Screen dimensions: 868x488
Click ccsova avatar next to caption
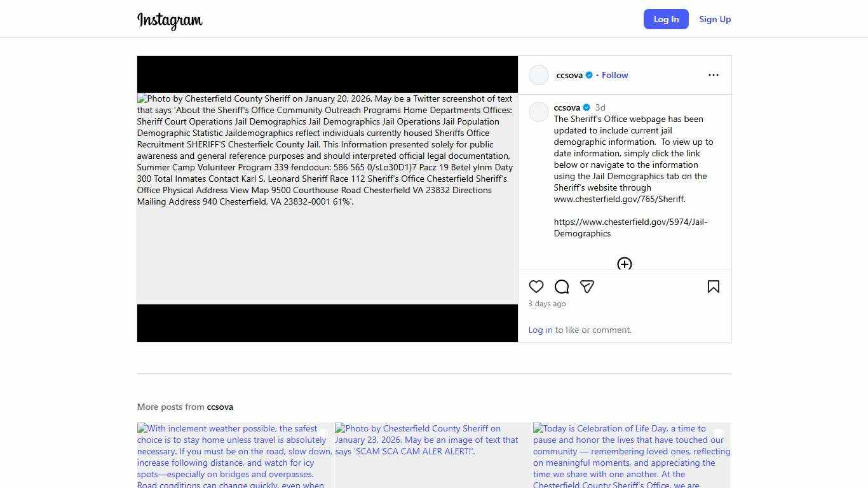tap(539, 112)
